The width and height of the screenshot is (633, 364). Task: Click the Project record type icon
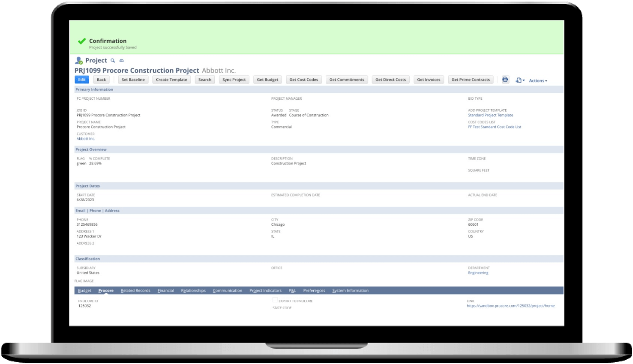coord(79,60)
